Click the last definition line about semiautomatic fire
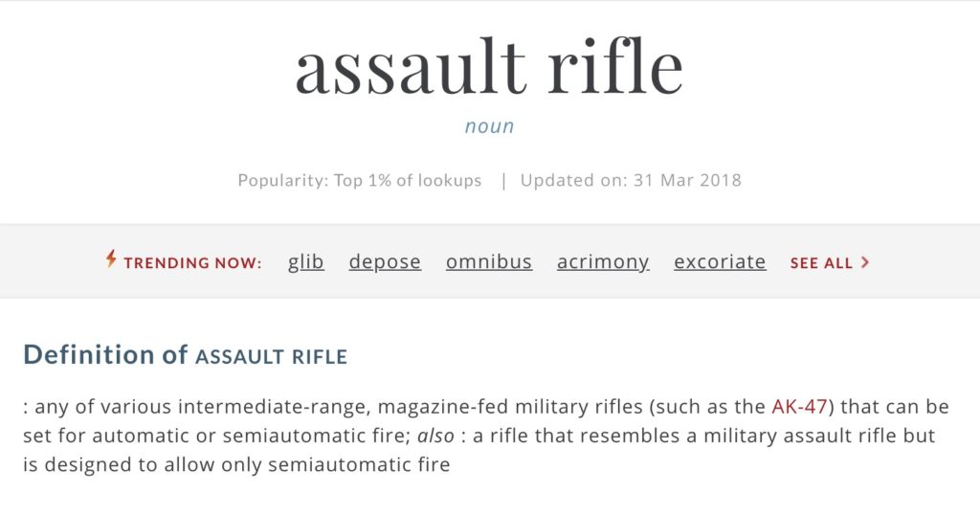The width and height of the screenshot is (980, 516). [236, 464]
